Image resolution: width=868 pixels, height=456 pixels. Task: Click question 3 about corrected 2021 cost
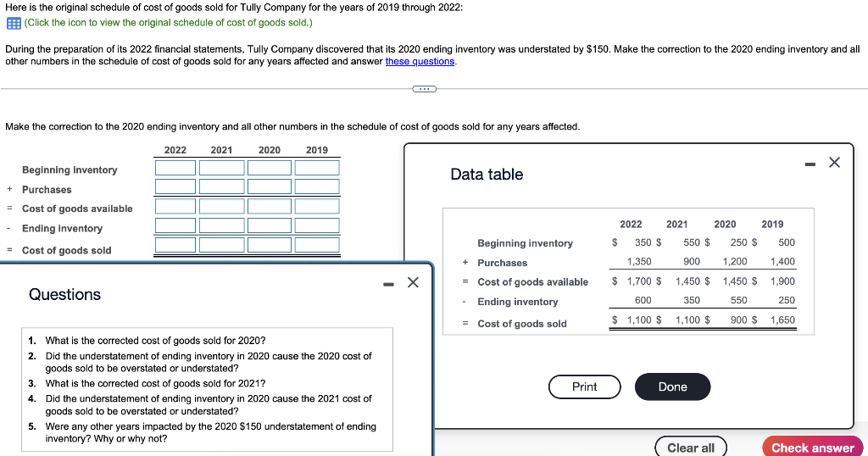point(156,383)
